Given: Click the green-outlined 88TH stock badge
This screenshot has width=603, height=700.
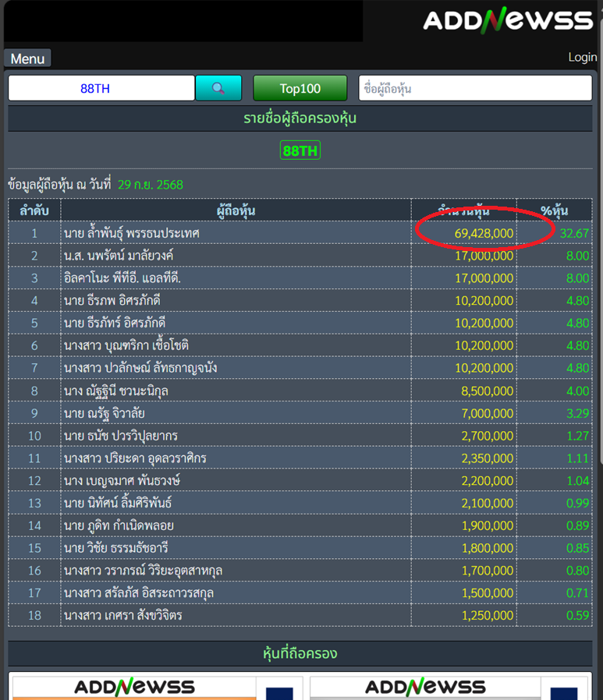Looking at the screenshot, I should pos(300,150).
